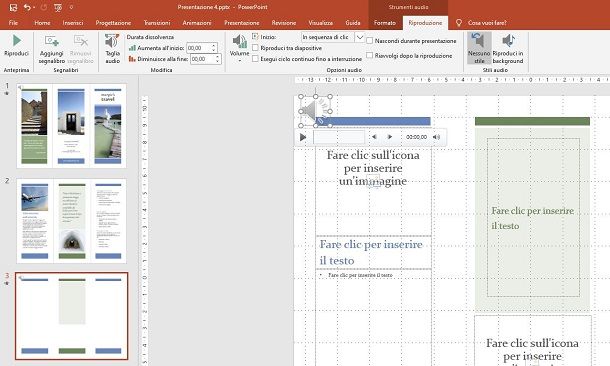The image size is (610, 366).
Task: Switch to Formato audio tools tab
Action: coord(385,23)
